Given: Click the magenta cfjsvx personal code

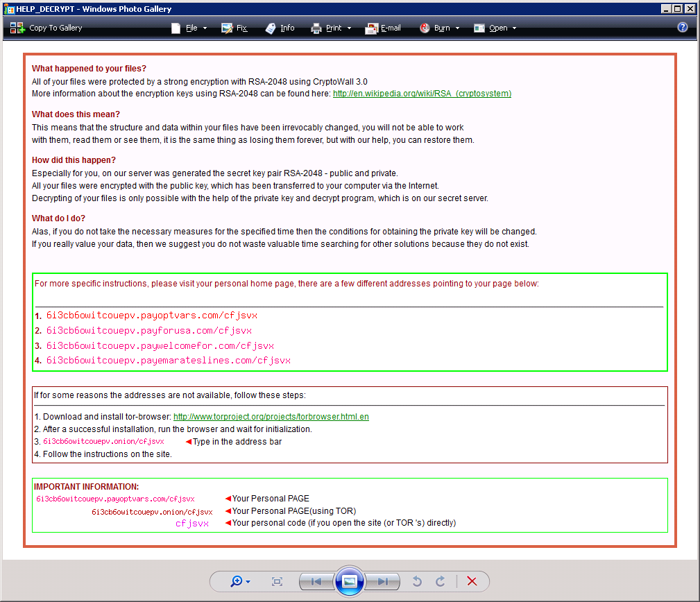Looking at the screenshot, I should click(x=192, y=523).
